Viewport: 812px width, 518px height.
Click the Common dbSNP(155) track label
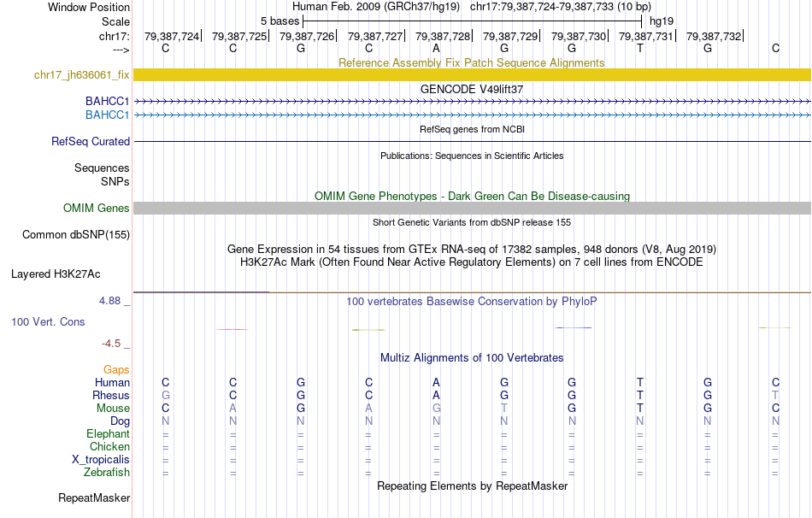(76, 235)
